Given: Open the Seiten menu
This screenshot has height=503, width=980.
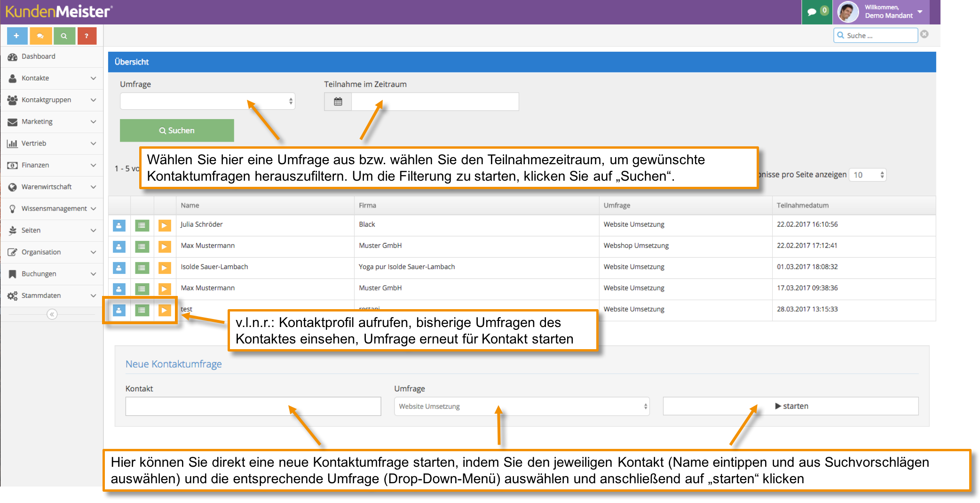Looking at the screenshot, I should pos(52,230).
